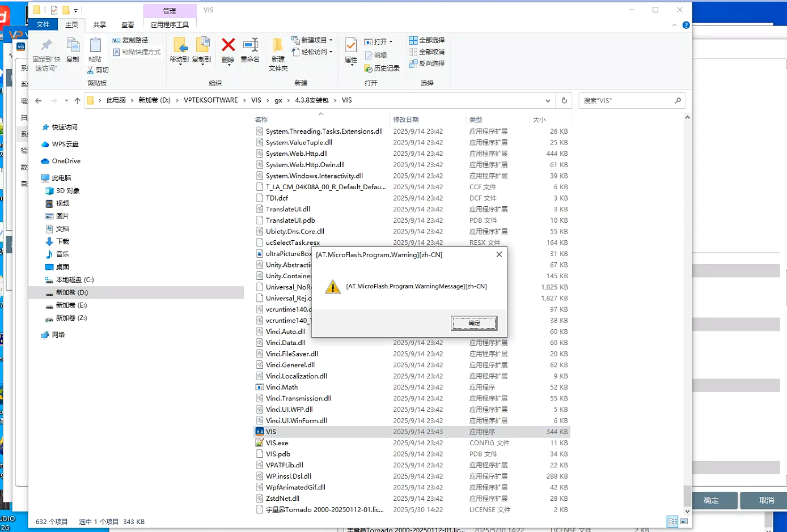Expand the address bar history dropdown
Screen dimensions: 787x532
coord(548,100)
